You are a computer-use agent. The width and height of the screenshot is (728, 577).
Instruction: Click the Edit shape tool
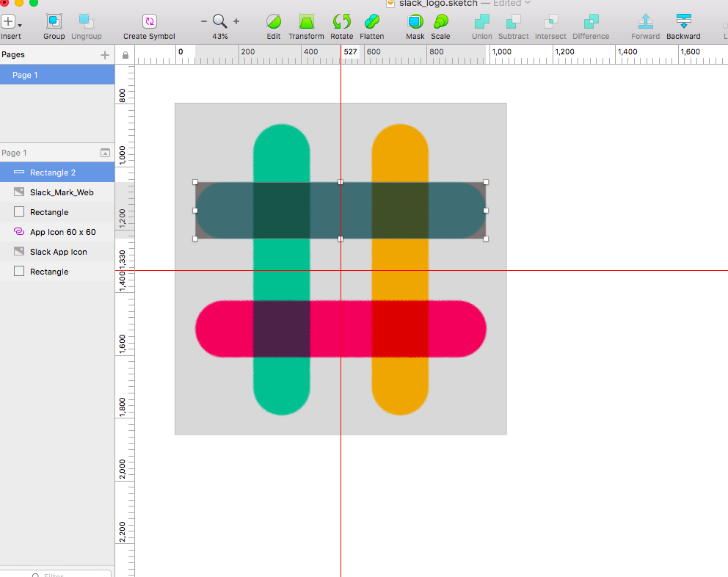pos(274,21)
